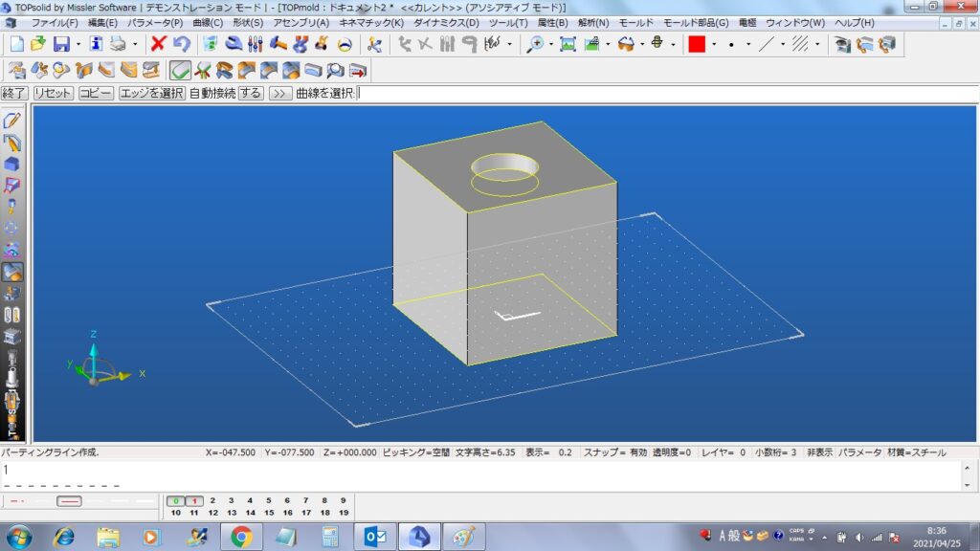
Task: Click the hammer tool icon
Action: pyautogui.click(x=278, y=44)
